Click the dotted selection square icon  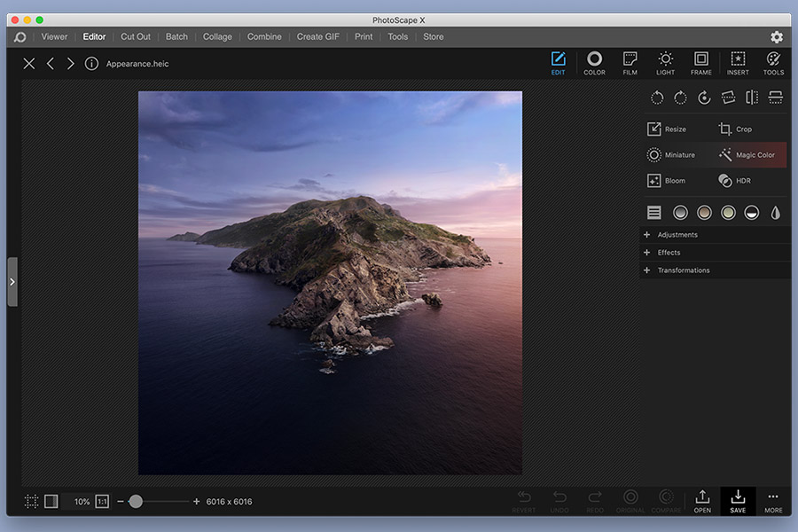31,502
